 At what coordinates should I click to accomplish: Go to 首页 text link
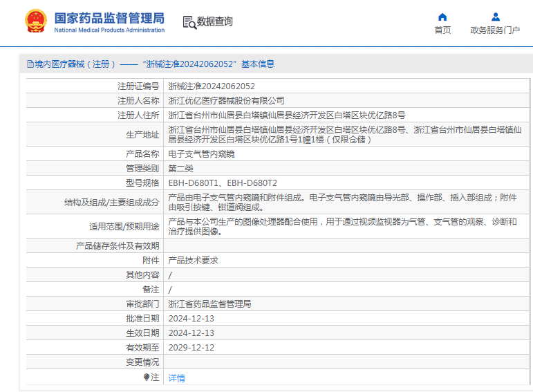pyautogui.click(x=442, y=30)
